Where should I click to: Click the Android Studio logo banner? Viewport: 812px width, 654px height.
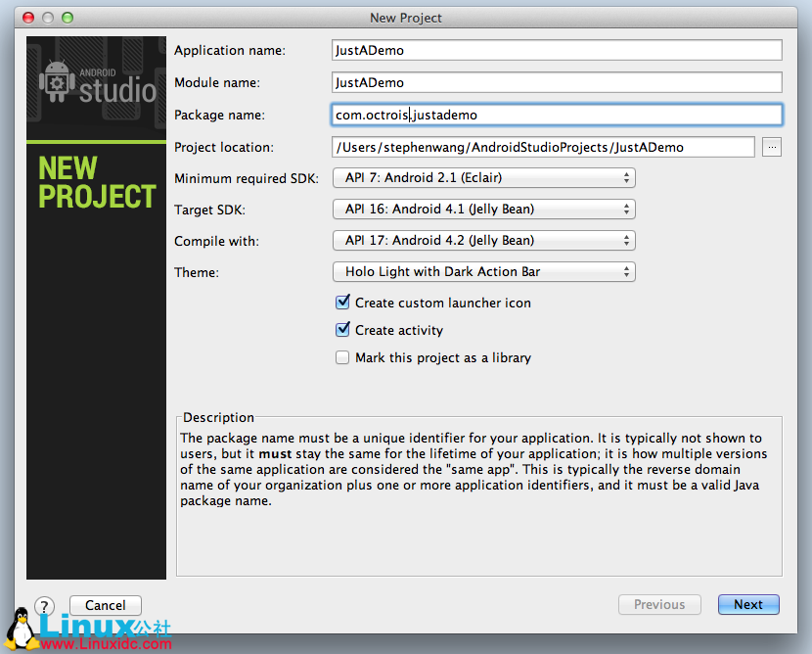click(96, 88)
